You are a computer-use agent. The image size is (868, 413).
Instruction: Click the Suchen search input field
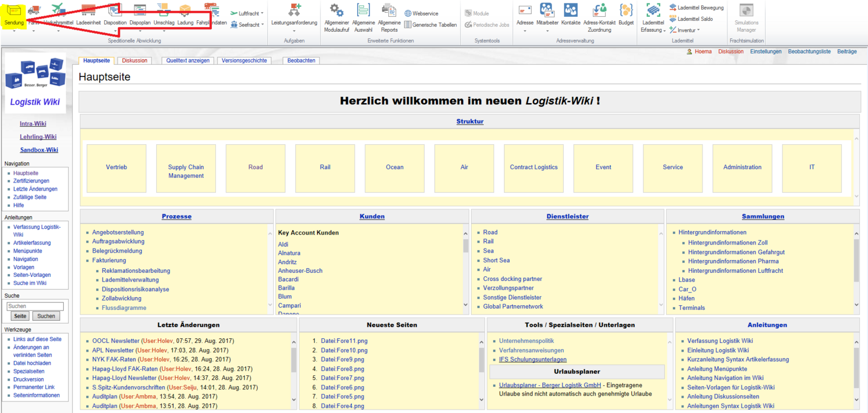point(35,306)
